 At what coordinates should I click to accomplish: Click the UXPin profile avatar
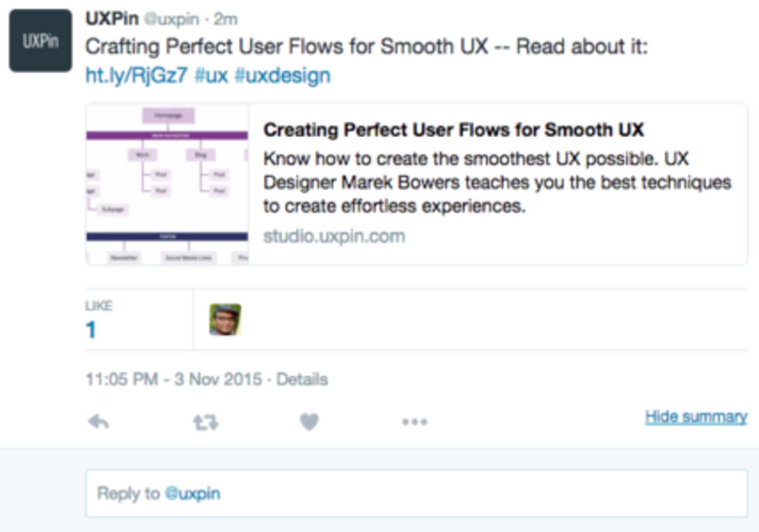(41, 41)
